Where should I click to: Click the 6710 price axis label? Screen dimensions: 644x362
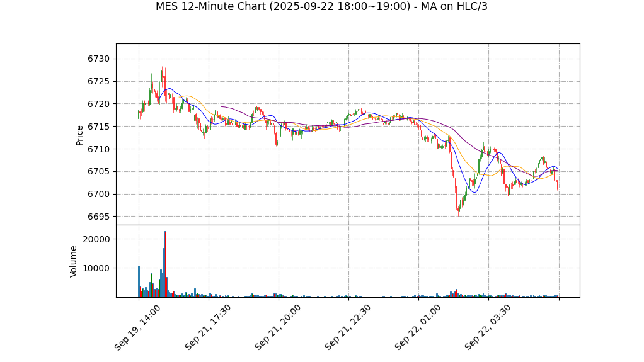(x=98, y=149)
